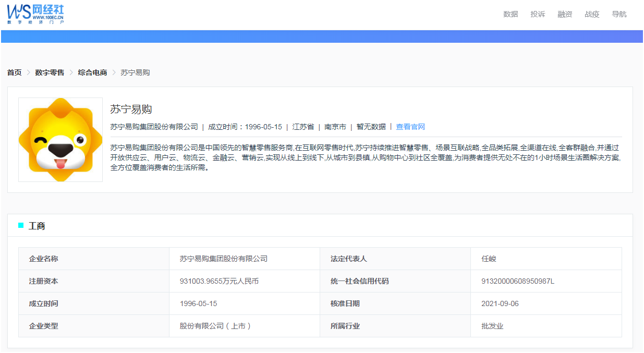Viewport: 644px width, 353px height.
Task: Open 综合电商 breadcrumb link
Action: (92, 72)
